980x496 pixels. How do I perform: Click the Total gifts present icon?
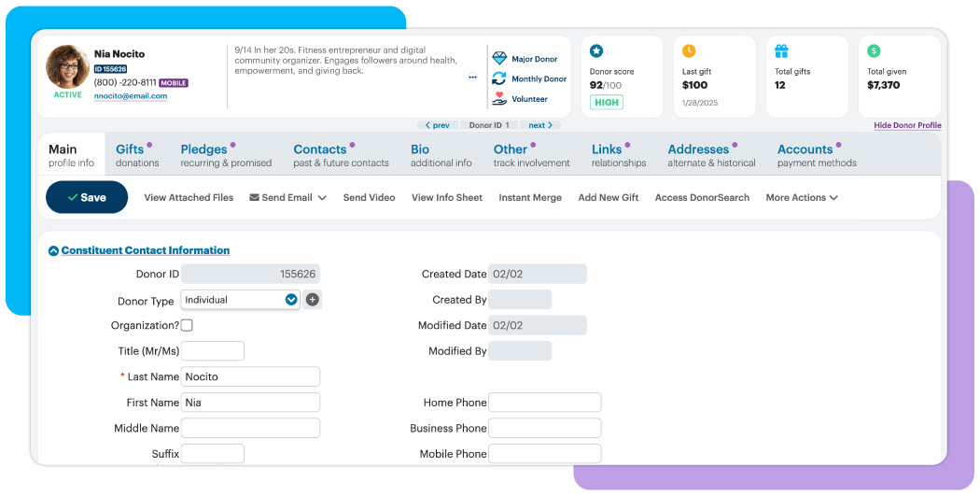click(x=781, y=51)
